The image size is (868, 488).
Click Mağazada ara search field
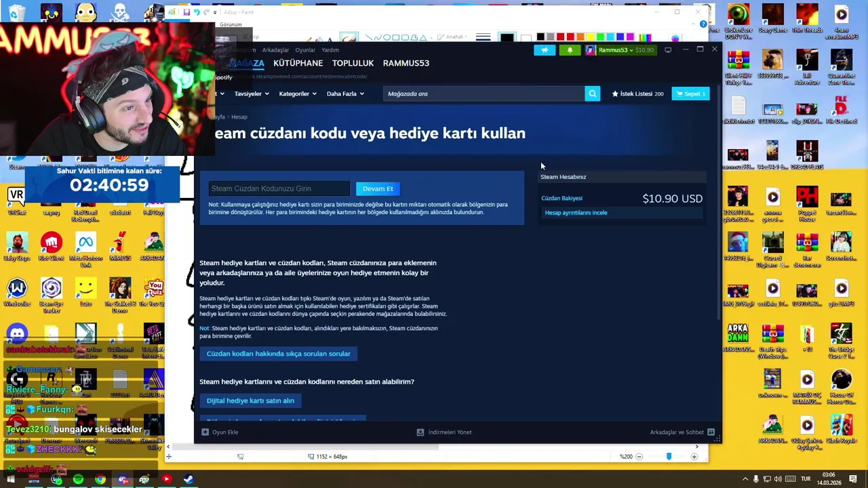click(x=484, y=94)
